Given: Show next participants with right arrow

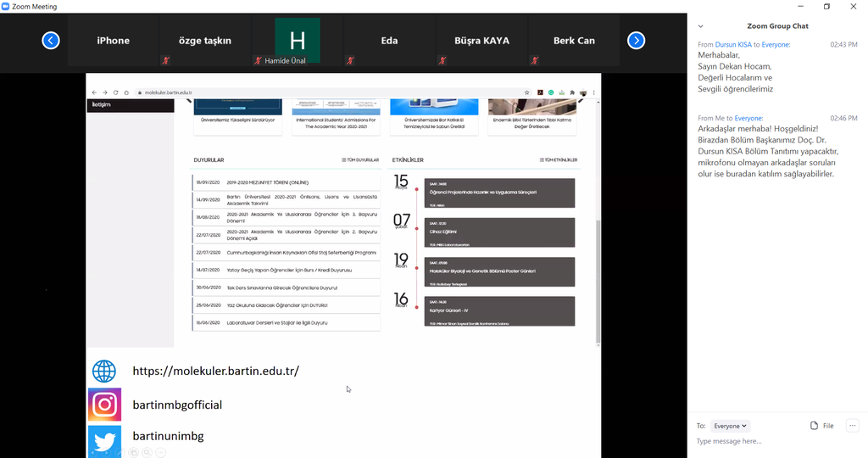Looking at the screenshot, I should tap(636, 40).
